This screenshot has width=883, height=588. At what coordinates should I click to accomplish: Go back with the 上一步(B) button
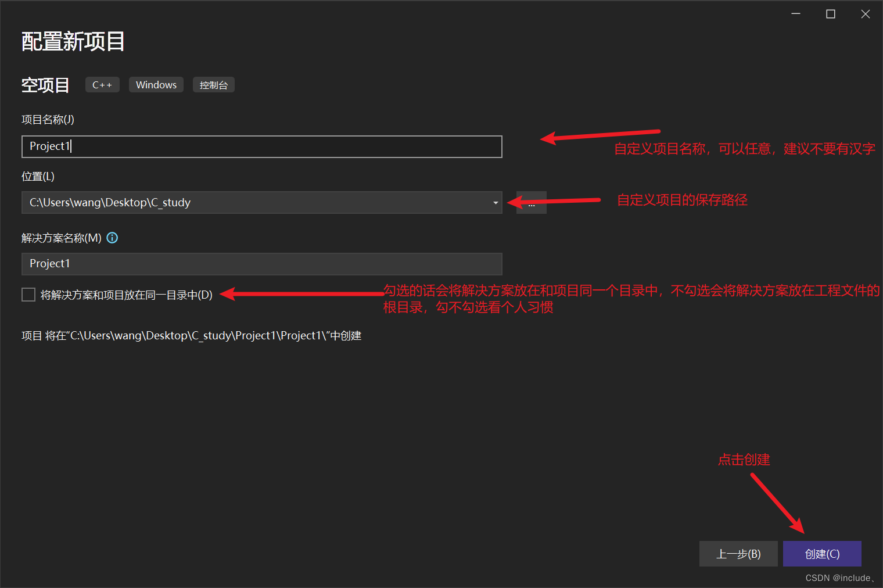click(x=738, y=554)
